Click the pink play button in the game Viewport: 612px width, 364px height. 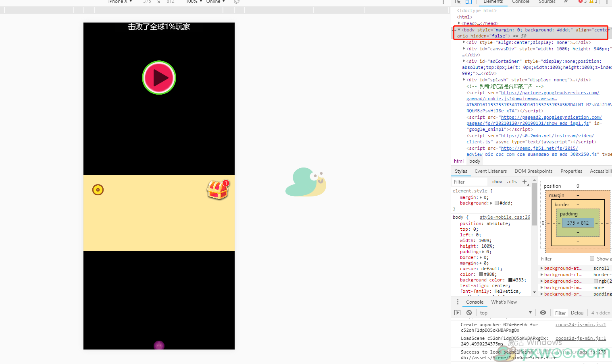(x=159, y=78)
